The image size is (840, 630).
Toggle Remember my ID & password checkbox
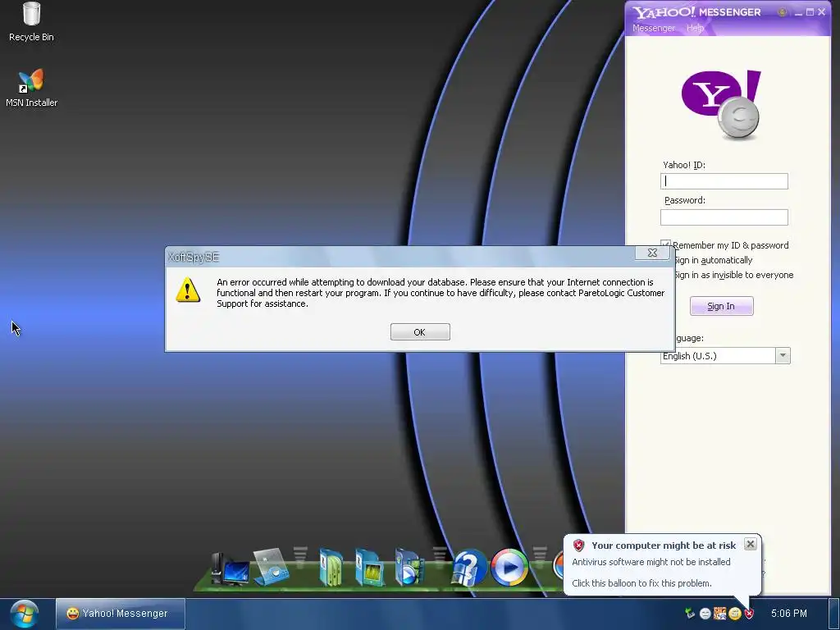666,244
